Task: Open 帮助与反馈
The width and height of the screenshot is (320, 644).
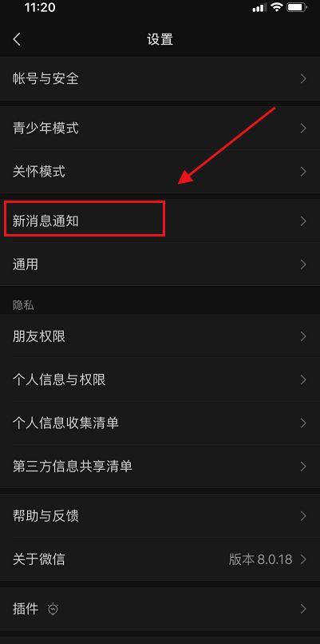Action: click(160, 516)
